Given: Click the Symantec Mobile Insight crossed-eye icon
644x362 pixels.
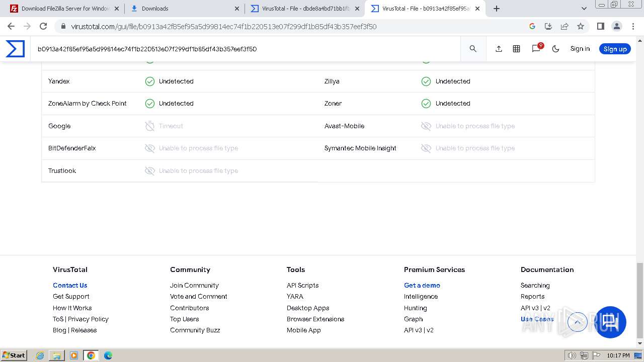Looking at the screenshot, I should 426,148.
